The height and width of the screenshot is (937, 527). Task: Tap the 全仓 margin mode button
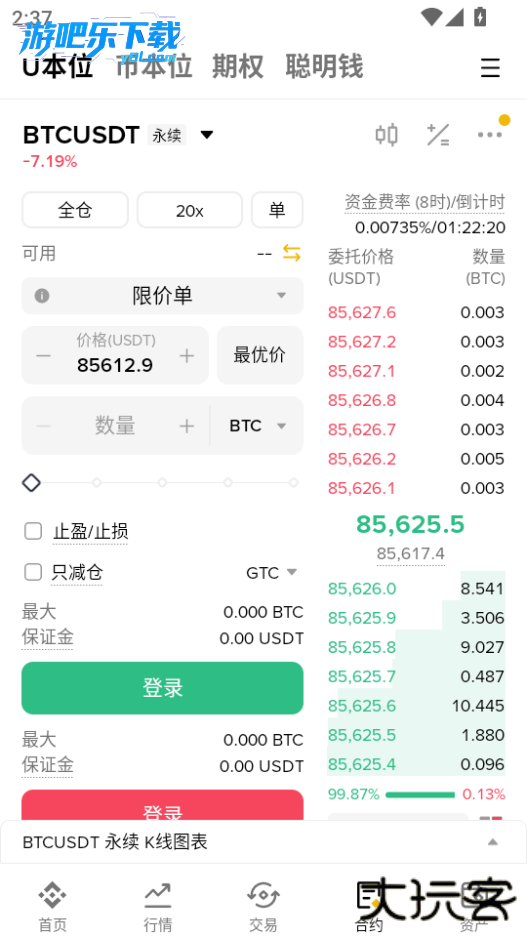(x=75, y=210)
